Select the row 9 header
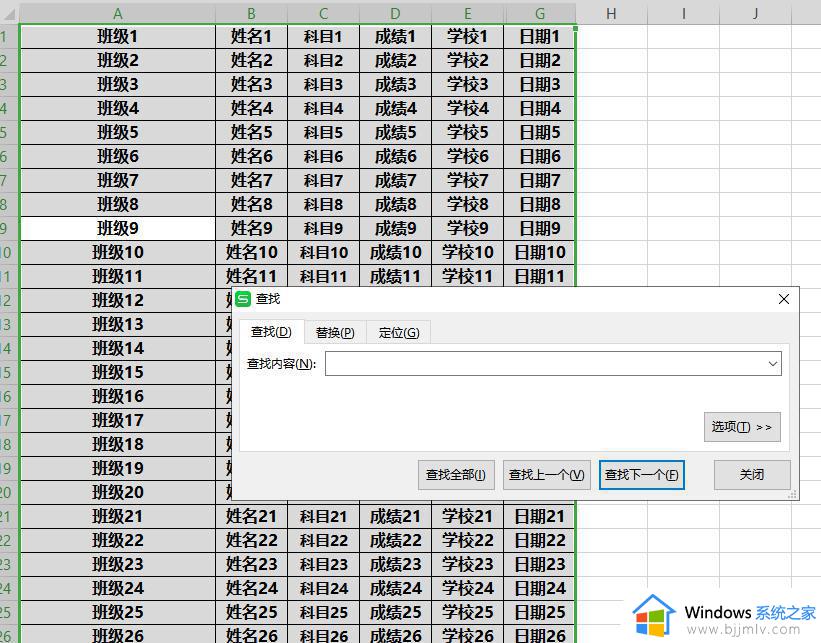This screenshot has height=643, width=821. (9, 228)
